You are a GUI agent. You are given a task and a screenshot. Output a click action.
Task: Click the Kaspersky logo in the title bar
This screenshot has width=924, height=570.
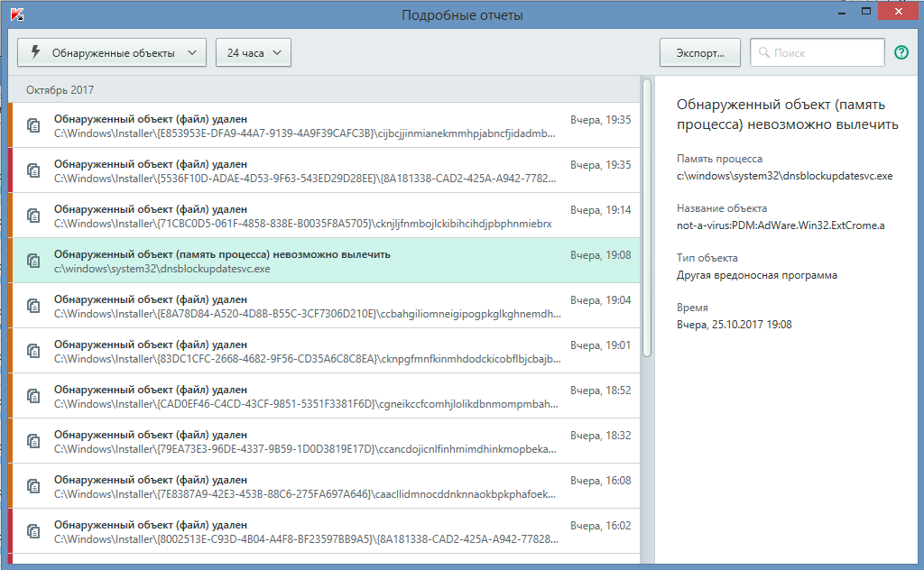coord(16,14)
